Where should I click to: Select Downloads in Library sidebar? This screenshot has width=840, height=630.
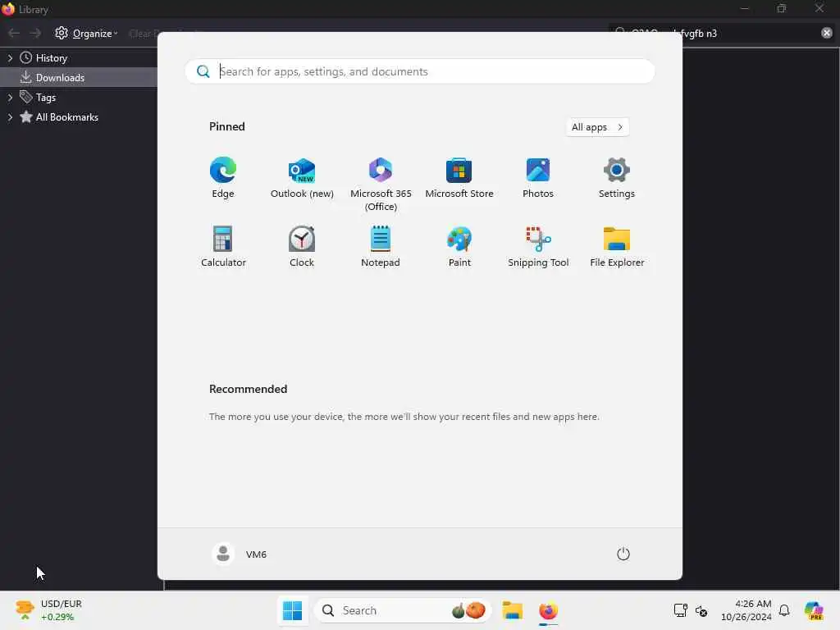pos(79,78)
